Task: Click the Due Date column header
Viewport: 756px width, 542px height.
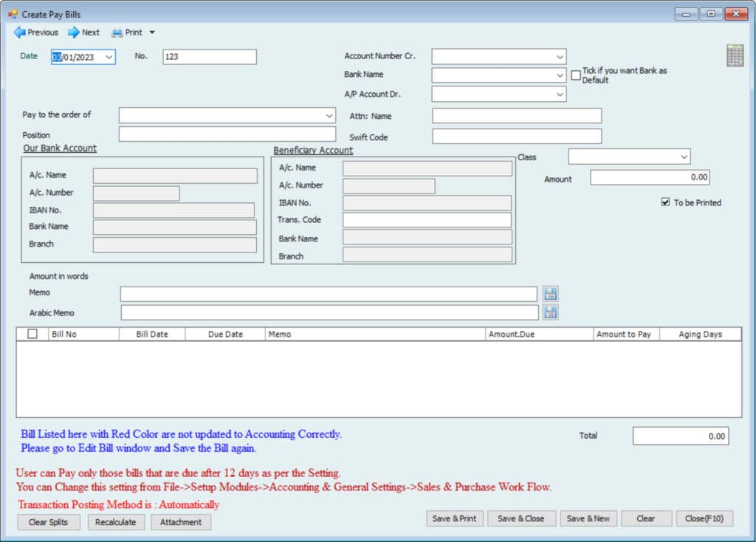Action: pos(225,335)
